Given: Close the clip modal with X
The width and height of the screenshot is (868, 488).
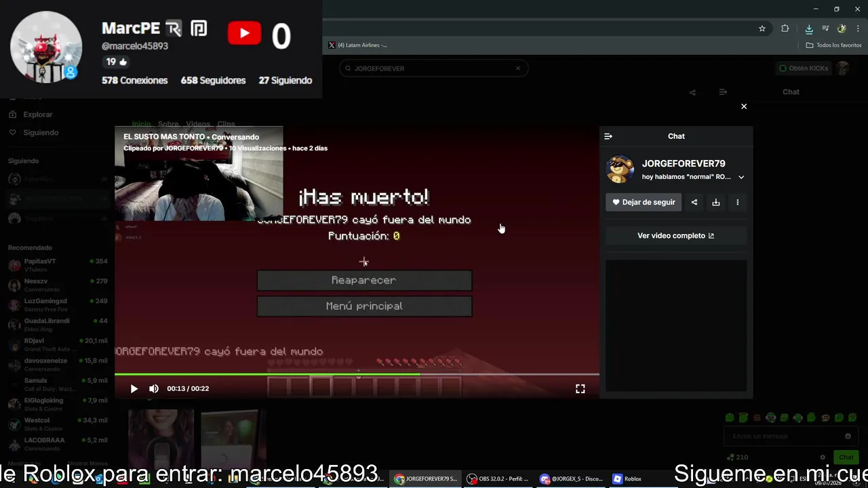Looking at the screenshot, I should 744,106.
